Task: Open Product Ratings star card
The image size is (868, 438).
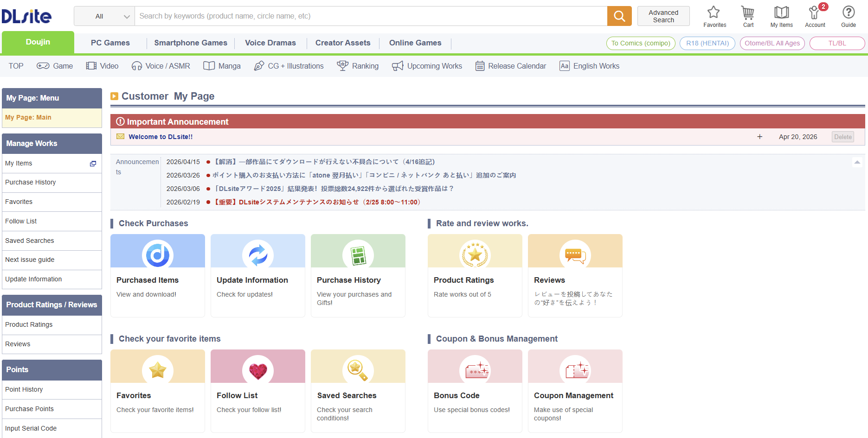Action: 475,275
